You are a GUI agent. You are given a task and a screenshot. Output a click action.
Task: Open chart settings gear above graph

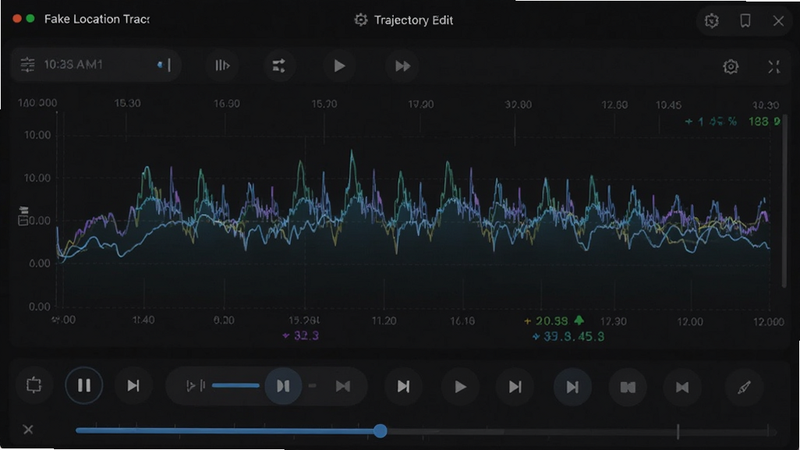(x=731, y=67)
